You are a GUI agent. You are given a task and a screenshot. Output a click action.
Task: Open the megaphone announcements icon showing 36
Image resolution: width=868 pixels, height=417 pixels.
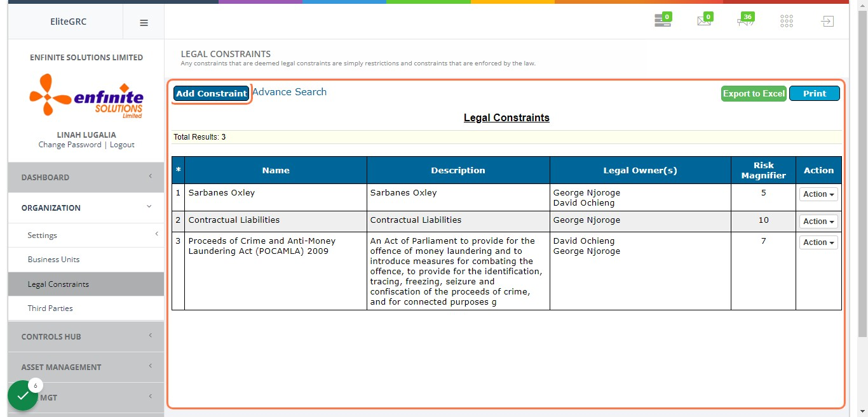pos(745,21)
